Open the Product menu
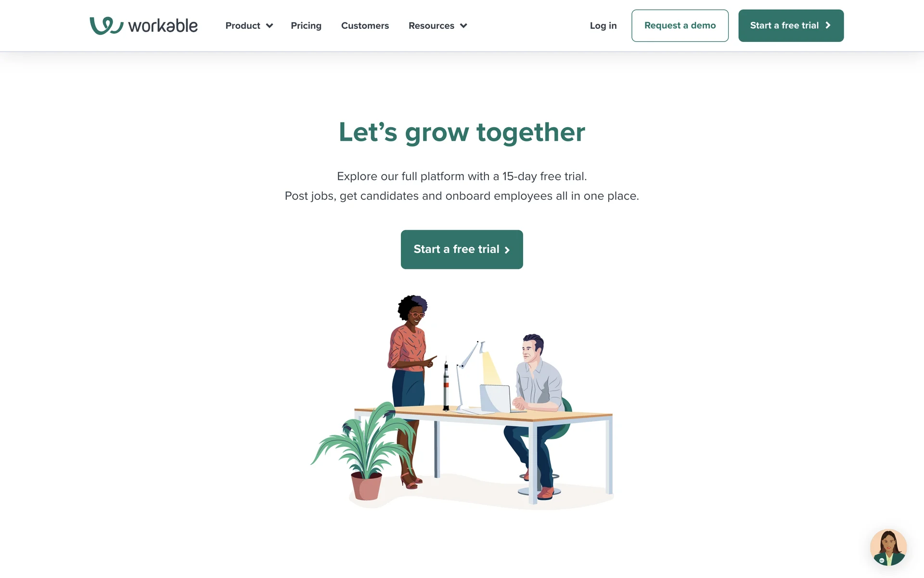The height and width of the screenshot is (578, 924). (243, 26)
